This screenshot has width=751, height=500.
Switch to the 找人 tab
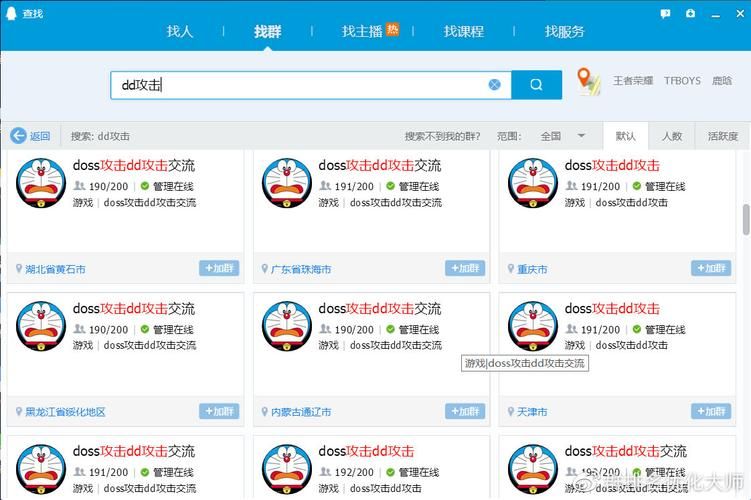click(x=180, y=32)
